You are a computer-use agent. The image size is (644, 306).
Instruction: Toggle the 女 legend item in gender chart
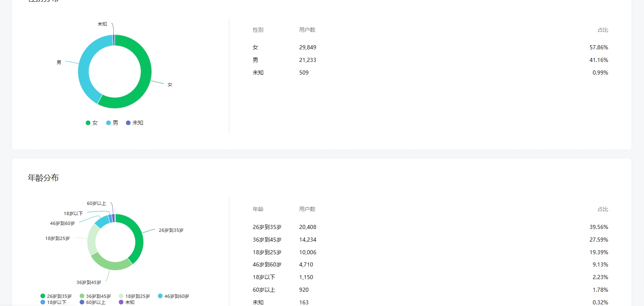pyautogui.click(x=92, y=123)
